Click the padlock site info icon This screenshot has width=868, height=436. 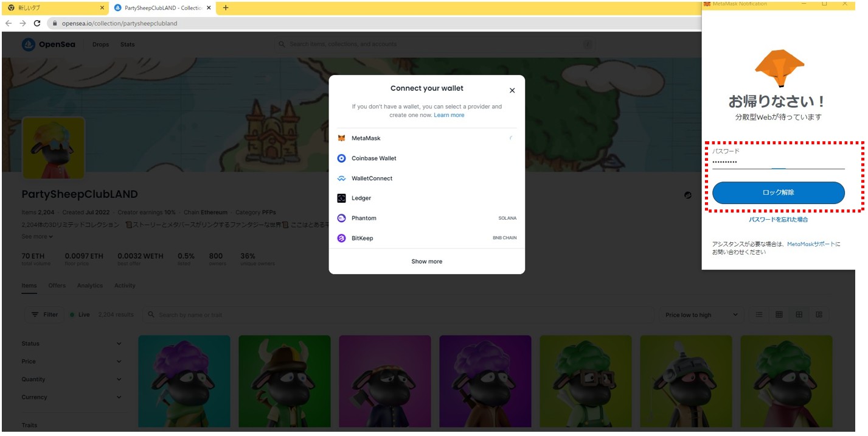click(x=54, y=23)
